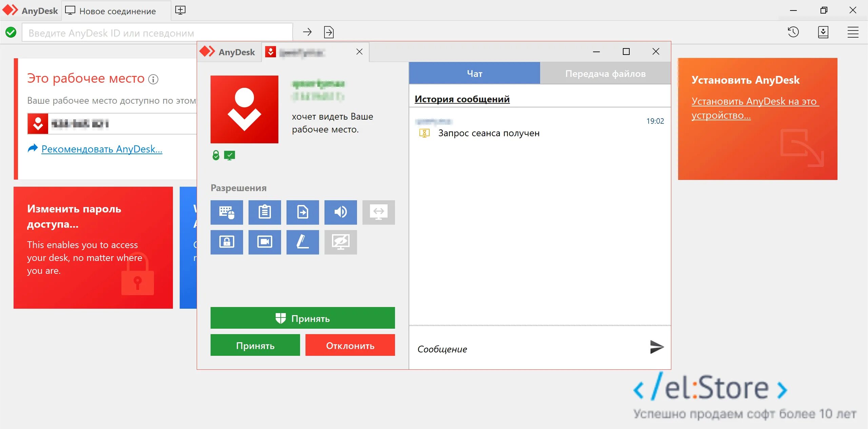The image size is (868, 429).
Task: Restore down the main AnyDesk window
Action: tap(824, 11)
